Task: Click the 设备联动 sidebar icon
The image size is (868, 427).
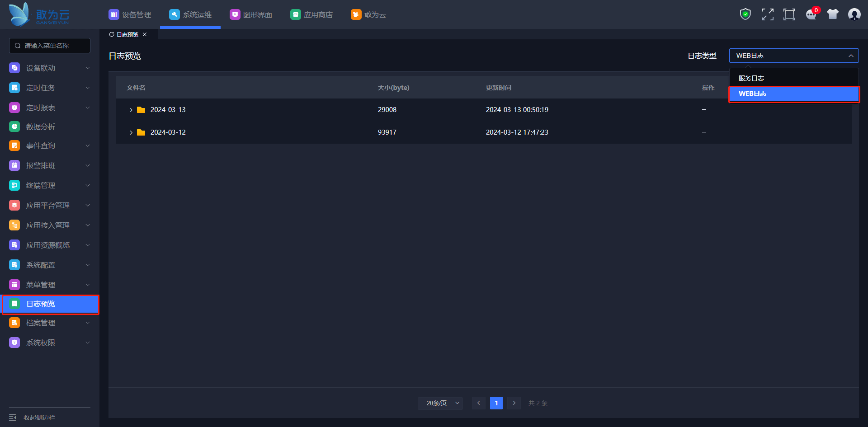Action: [14, 68]
